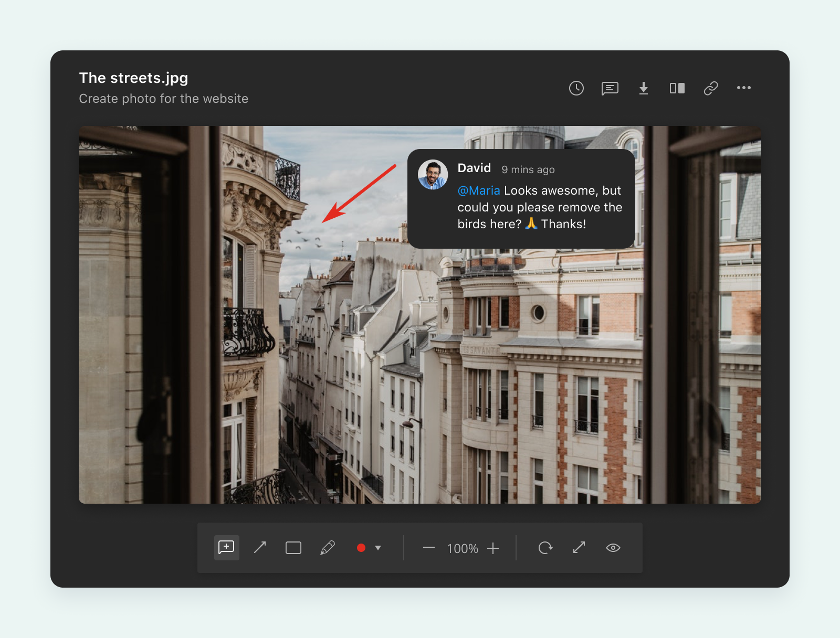
Task: Open the compare versions split view
Action: pyautogui.click(x=677, y=88)
